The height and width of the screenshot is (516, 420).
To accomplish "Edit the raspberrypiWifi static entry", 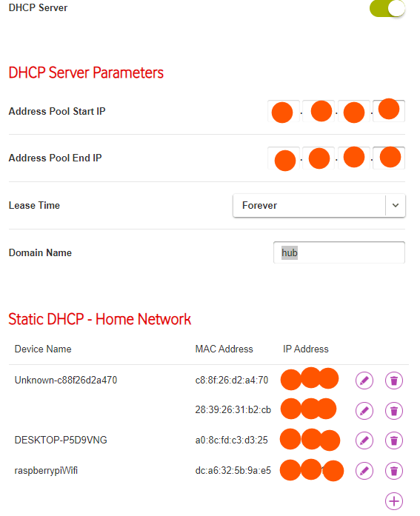I will click(364, 471).
